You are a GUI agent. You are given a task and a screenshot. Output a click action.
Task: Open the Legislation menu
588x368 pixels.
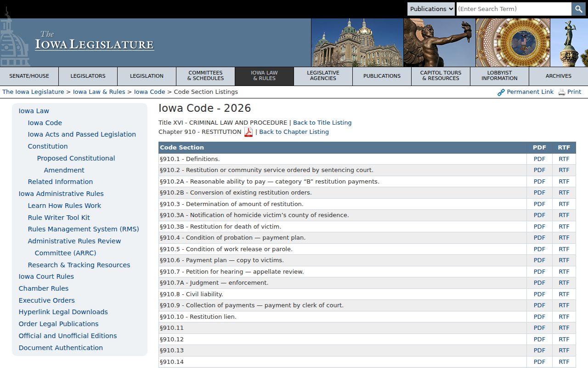point(147,76)
